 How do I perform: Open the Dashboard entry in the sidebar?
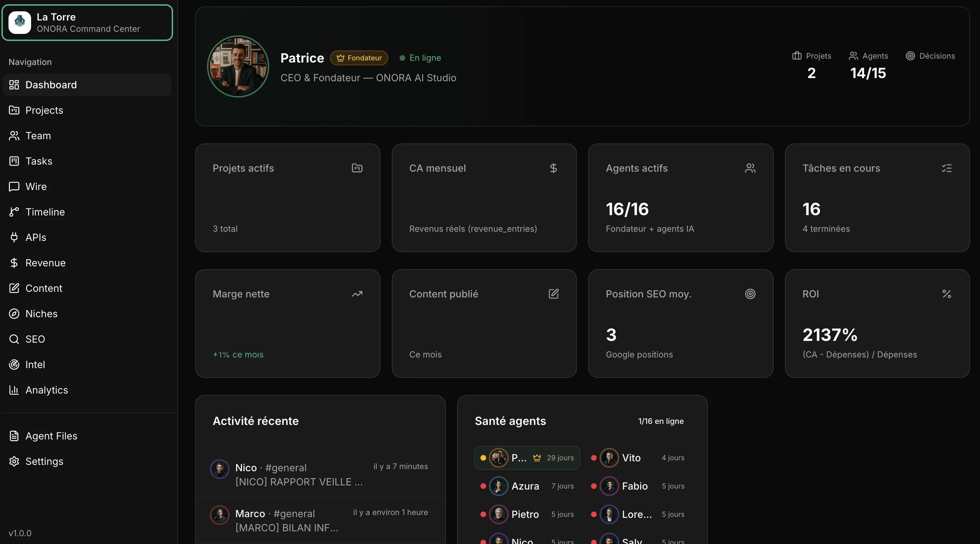pos(14,85)
